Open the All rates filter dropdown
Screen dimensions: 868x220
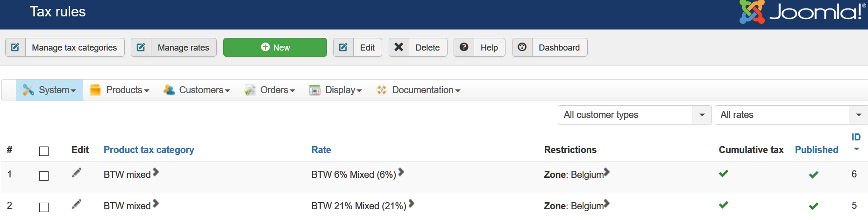[790, 115]
